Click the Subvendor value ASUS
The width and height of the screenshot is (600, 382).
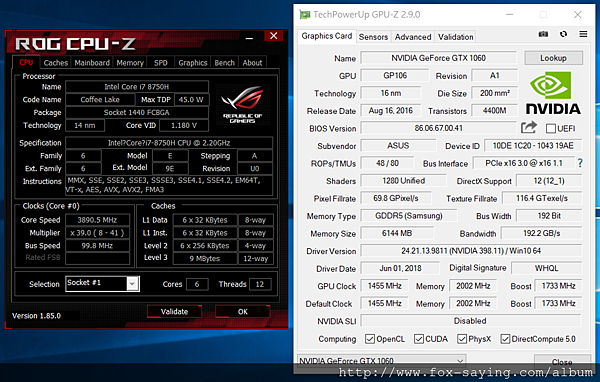pyautogui.click(x=398, y=145)
